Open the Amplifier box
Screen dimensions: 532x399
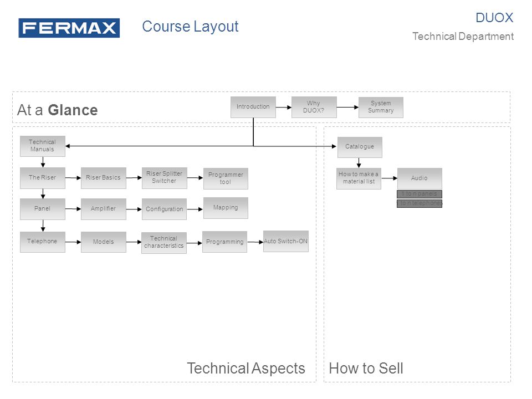tap(104, 209)
